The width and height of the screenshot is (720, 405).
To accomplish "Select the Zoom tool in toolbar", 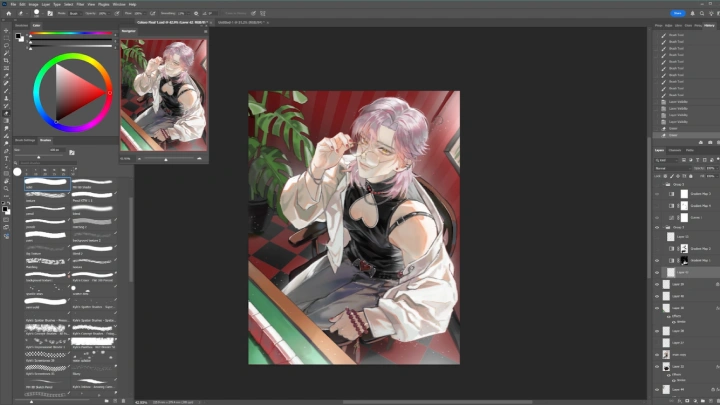I will point(6,188).
